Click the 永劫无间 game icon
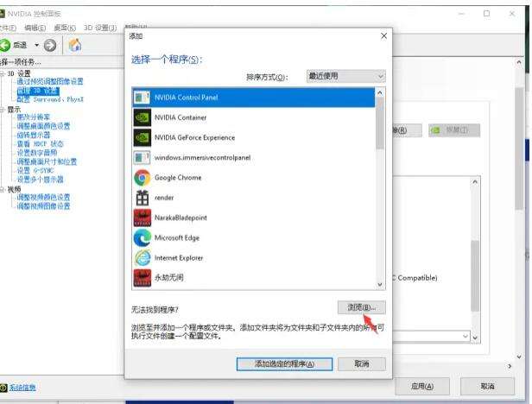 (142, 278)
